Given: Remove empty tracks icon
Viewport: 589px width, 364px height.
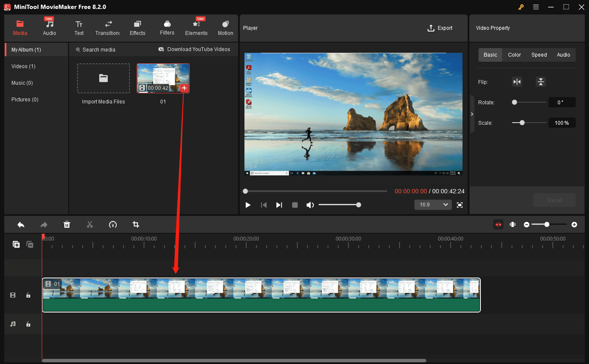Looking at the screenshot, I should click(x=30, y=244).
